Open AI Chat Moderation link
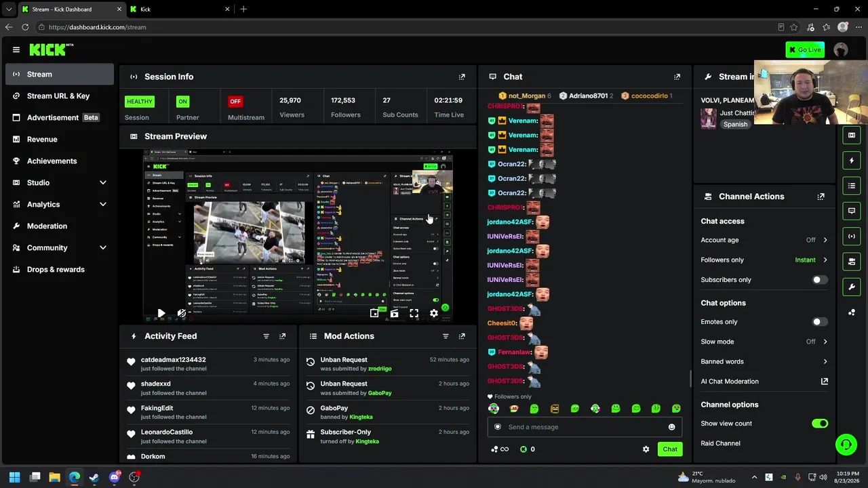Screen dimensions: 868x488 pyautogui.click(x=764, y=382)
